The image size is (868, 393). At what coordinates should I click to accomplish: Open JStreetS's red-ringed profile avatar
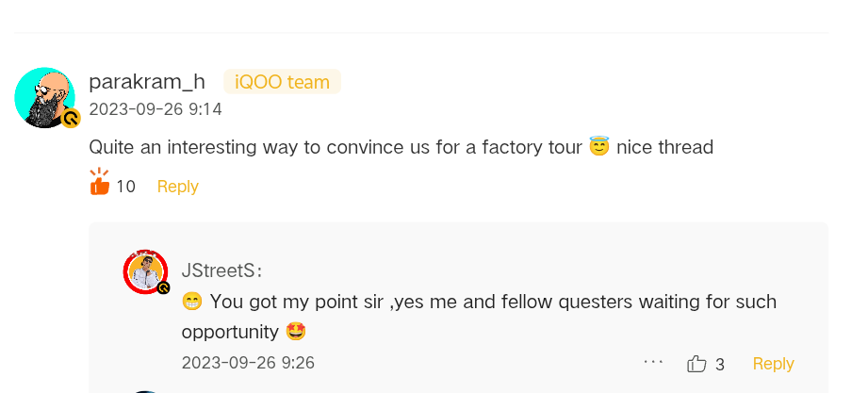pos(146,272)
